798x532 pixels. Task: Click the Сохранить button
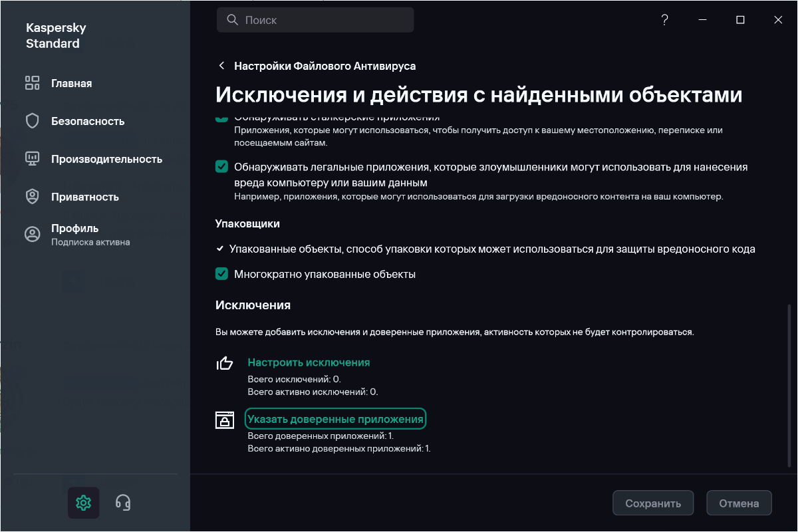(x=653, y=503)
